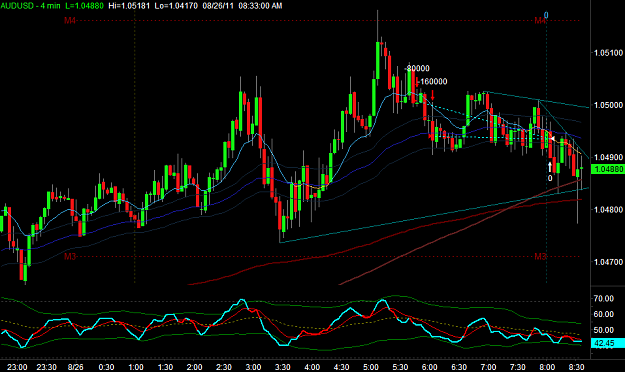Click the 08:33:00 AM timestamp in header
Screen dimensions: 625x372
click(x=260, y=6)
